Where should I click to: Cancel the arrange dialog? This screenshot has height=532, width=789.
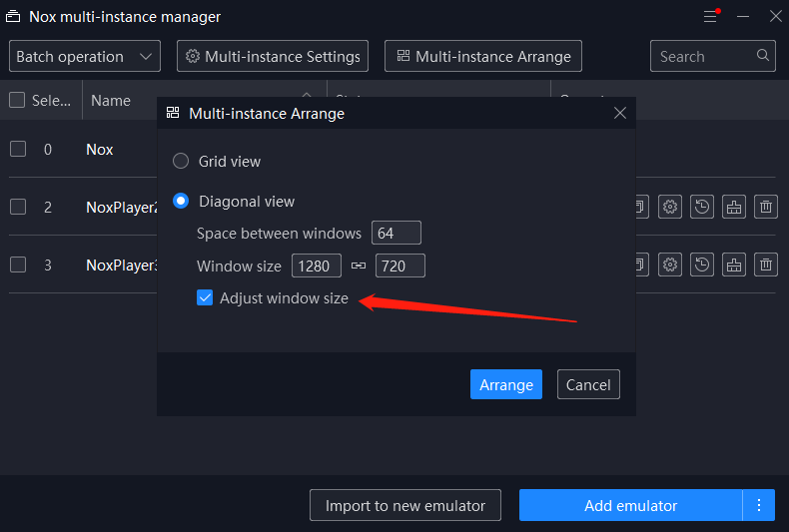click(588, 384)
